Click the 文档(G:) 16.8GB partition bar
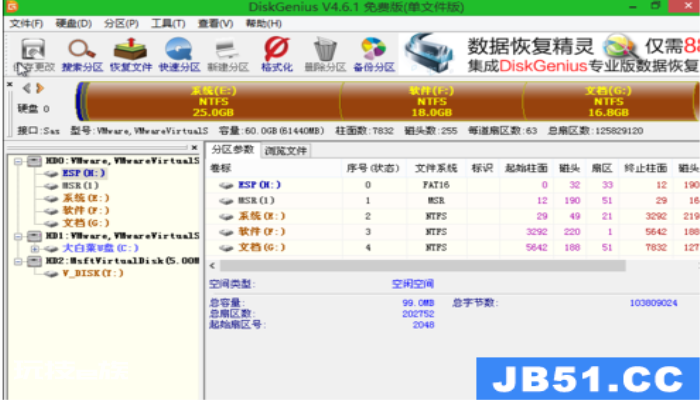Image resolution: width=700 pixels, height=400 pixels. click(608, 101)
